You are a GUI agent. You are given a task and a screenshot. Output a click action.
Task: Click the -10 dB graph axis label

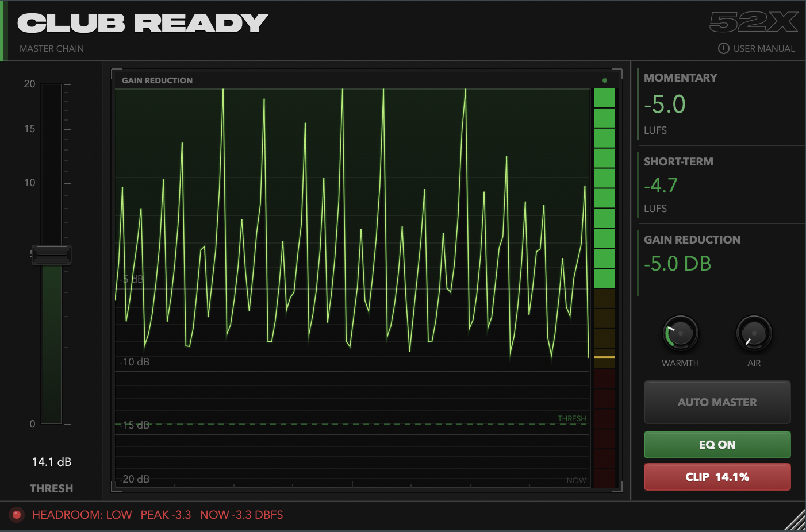tap(135, 362)
